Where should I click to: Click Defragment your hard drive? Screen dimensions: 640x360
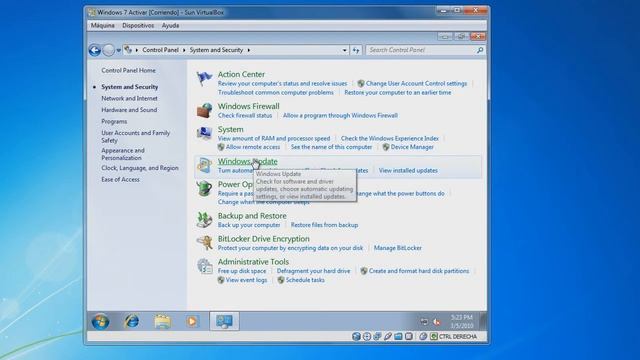pyautogui.click(x=313, y=271)
